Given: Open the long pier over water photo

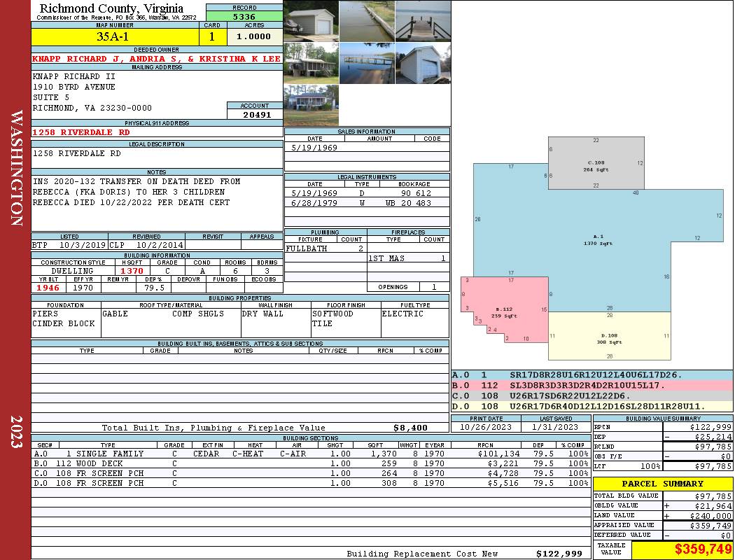Looking at the screenshot, I should pos(367,21).
